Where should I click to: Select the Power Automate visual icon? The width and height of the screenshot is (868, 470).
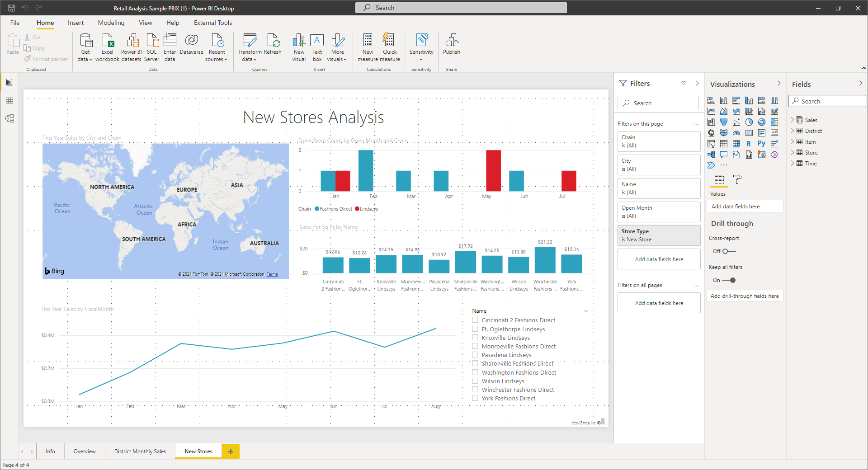click(x=711, y=165)
